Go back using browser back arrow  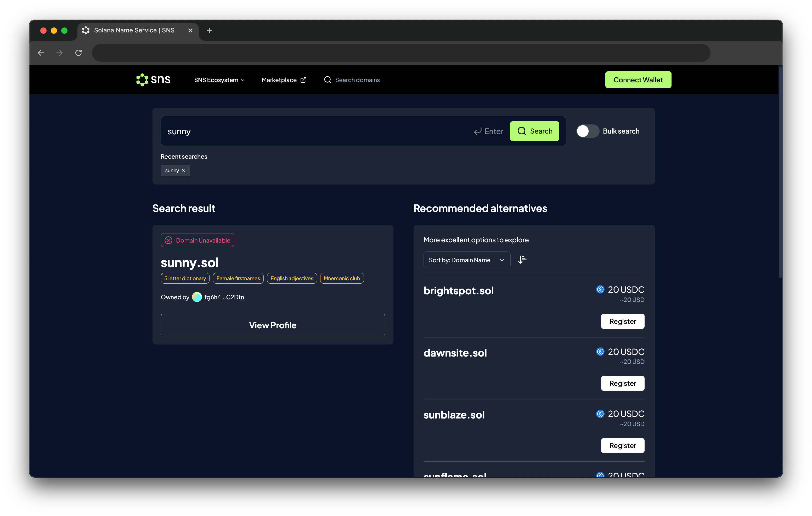[x=41, y=53]
